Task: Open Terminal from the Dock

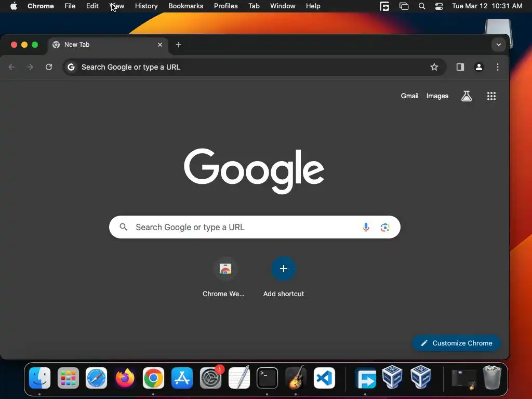Action: (x=268, y=378)
